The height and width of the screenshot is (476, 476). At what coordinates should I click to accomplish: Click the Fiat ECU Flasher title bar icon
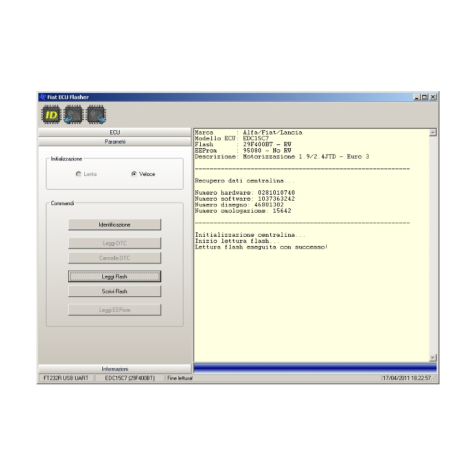pyautogui.click(x=43, y=97)
